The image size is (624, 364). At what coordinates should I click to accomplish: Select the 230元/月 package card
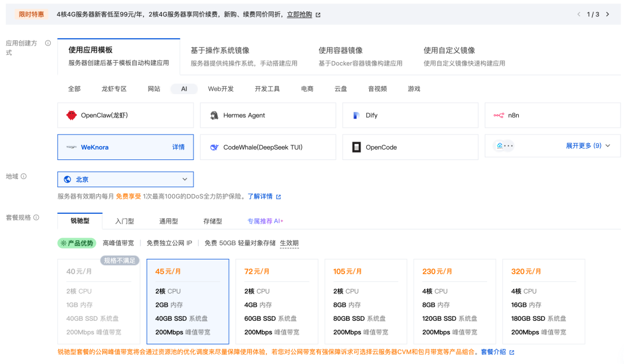point(455,302)
